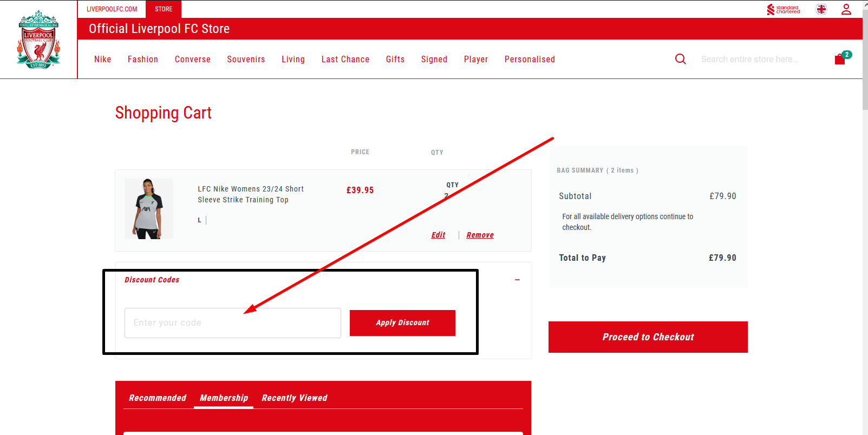Screen dimensions: 868x435
Task: Open the Last Chance menu
Action: point(345,60)
